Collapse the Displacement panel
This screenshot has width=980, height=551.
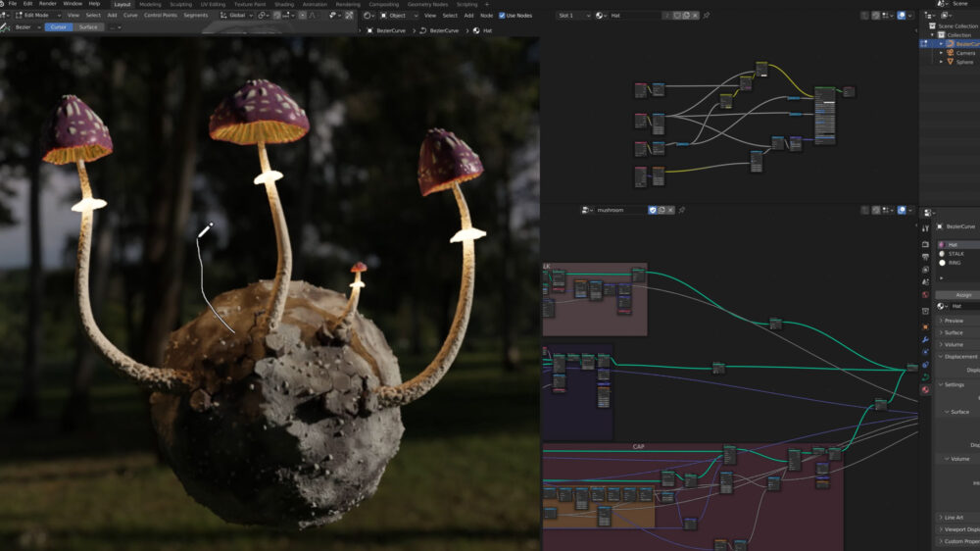point(957,357)
